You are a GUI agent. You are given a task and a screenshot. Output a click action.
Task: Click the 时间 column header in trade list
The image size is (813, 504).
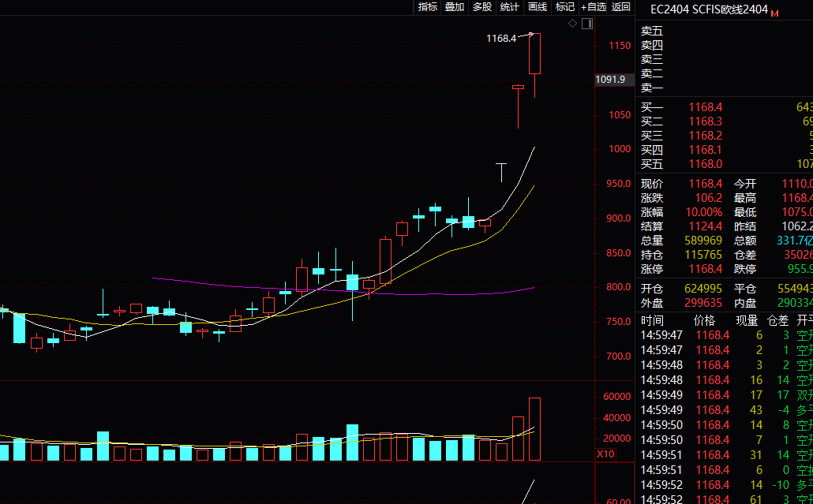[653, 321]
